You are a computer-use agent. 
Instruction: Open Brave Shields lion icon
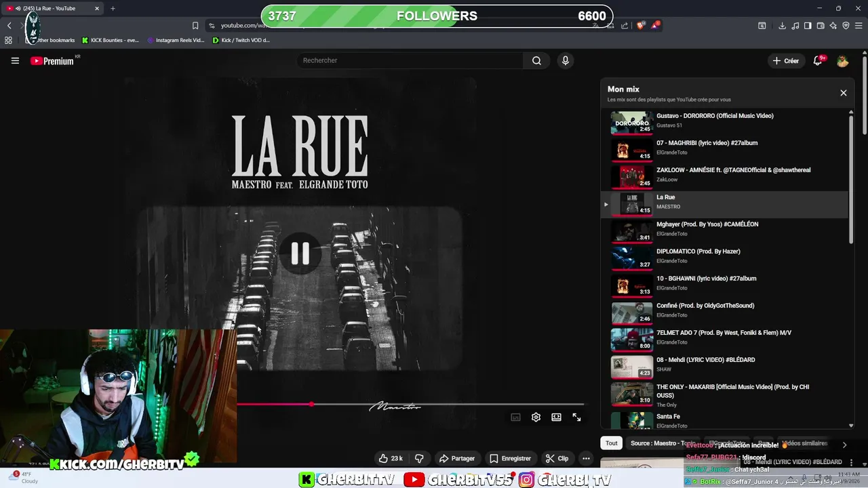(x=641, y=25)
